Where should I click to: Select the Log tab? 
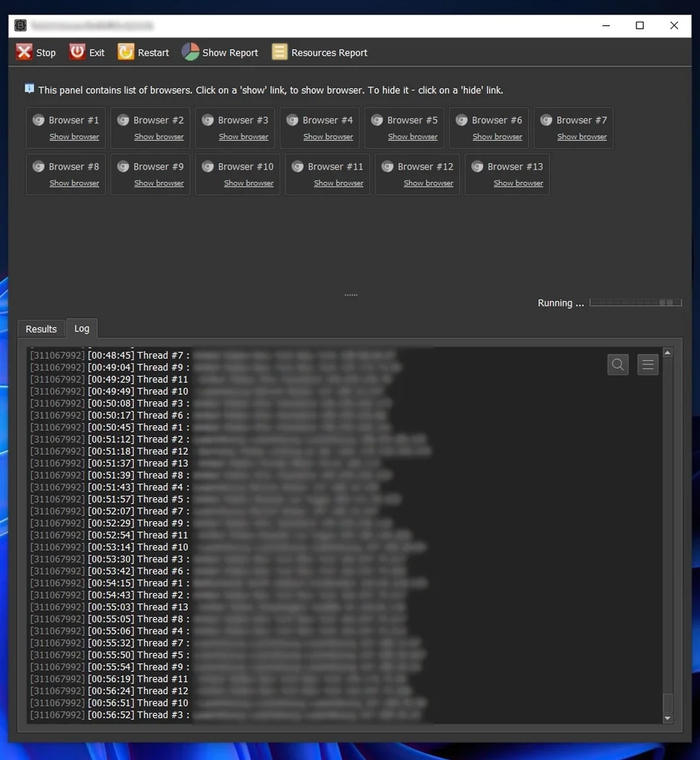click(x=82, y=328)
